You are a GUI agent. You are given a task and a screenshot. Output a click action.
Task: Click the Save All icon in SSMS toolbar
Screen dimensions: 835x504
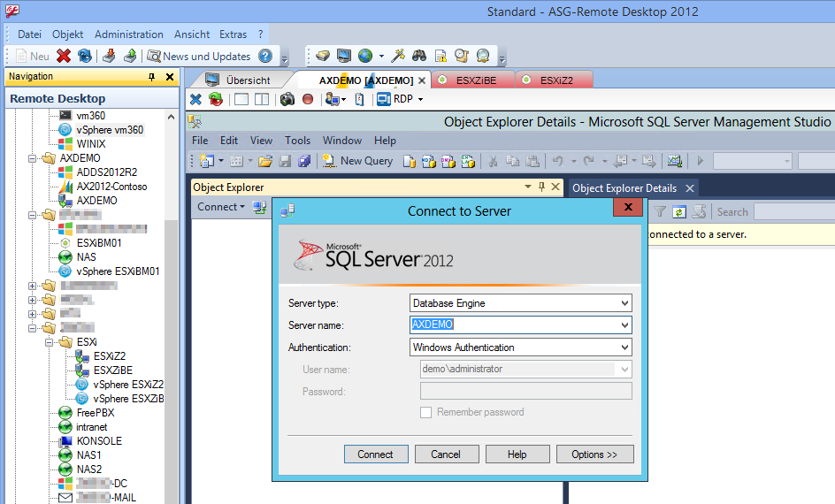[304, 161]
